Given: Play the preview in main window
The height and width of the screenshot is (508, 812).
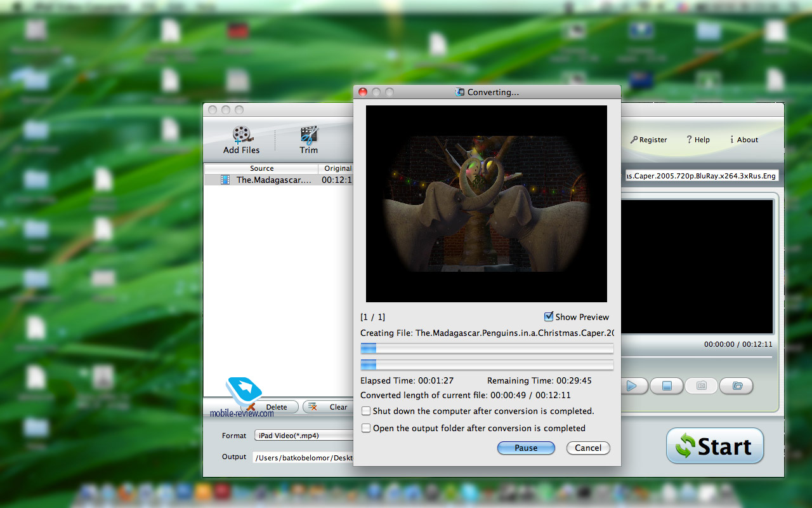Looking at the screenshot, I should 634,385.
